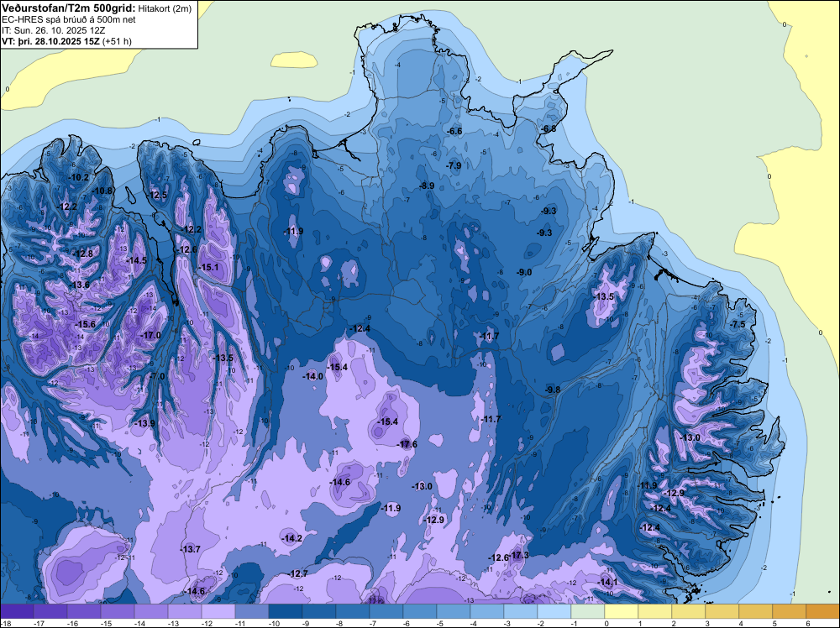
Task: Click the initial time 'IT: Sun. 26. 10. 2025 12Z'
Action: click(53, 30)
